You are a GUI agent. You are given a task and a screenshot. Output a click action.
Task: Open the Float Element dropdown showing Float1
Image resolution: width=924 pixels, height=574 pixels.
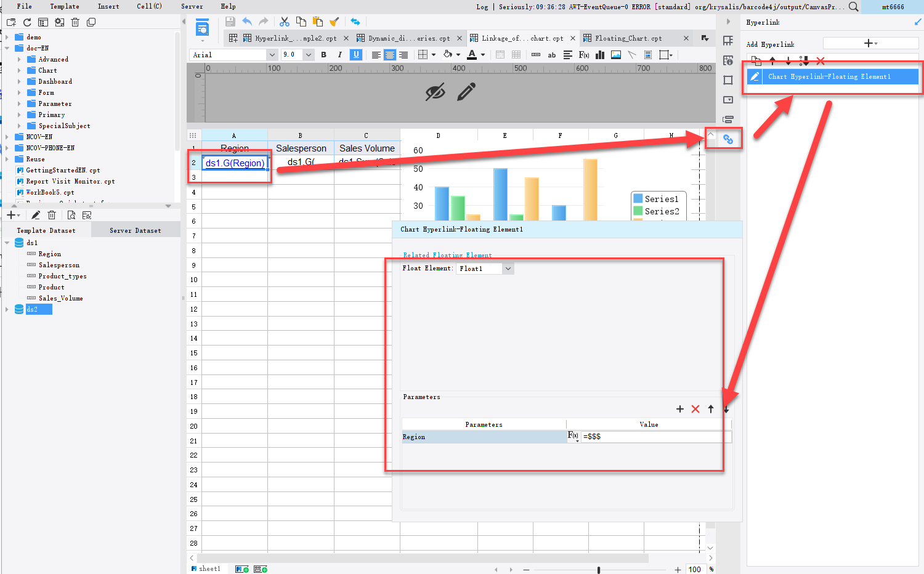(507, 268)
